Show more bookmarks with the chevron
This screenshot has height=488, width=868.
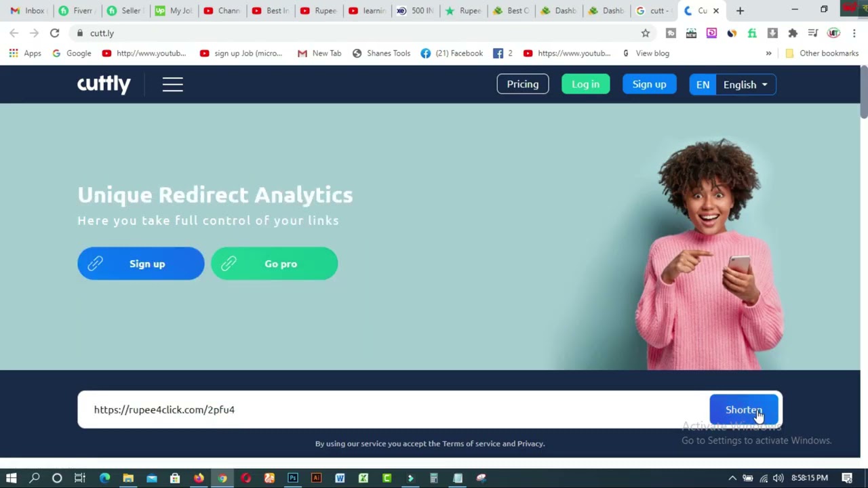point(768,53)
